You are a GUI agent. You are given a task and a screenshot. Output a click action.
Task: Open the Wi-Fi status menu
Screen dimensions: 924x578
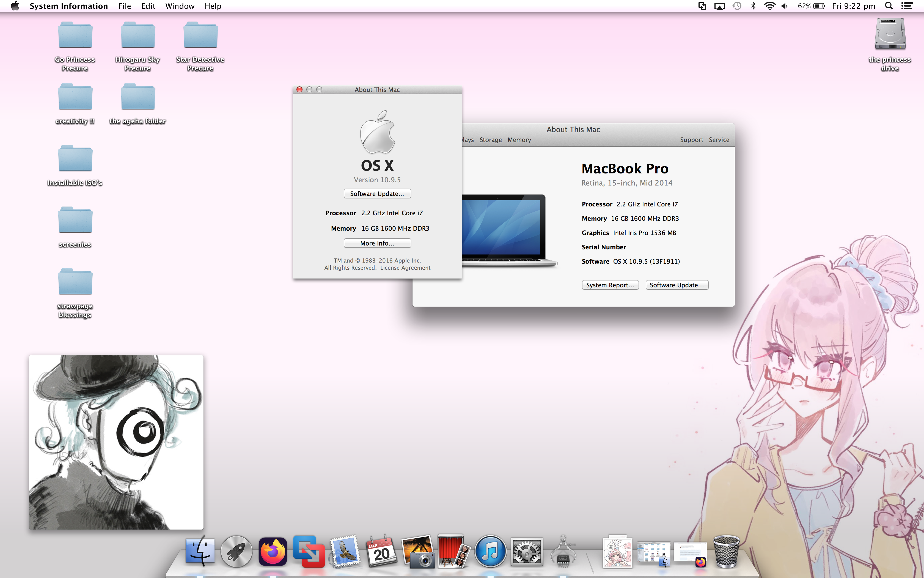tap(770, 6)
